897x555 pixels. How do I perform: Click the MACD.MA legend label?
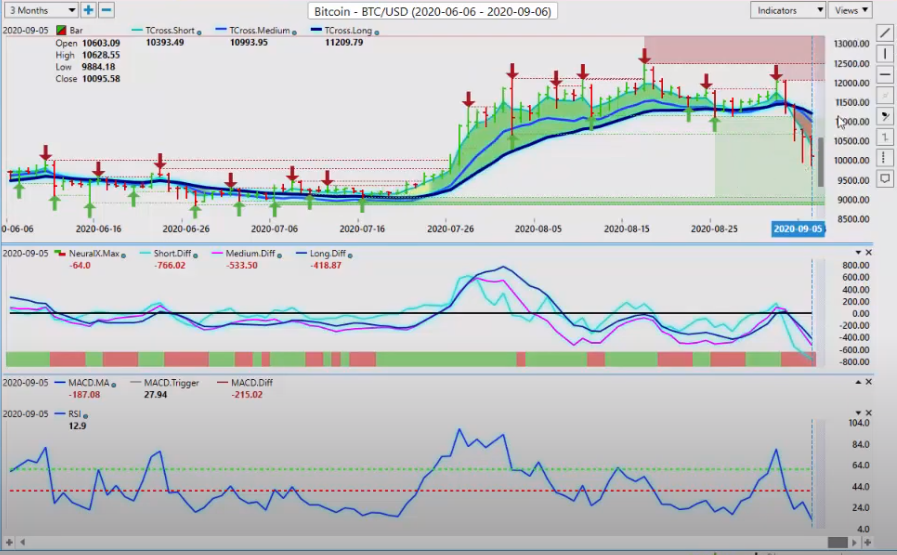point(89,382)
